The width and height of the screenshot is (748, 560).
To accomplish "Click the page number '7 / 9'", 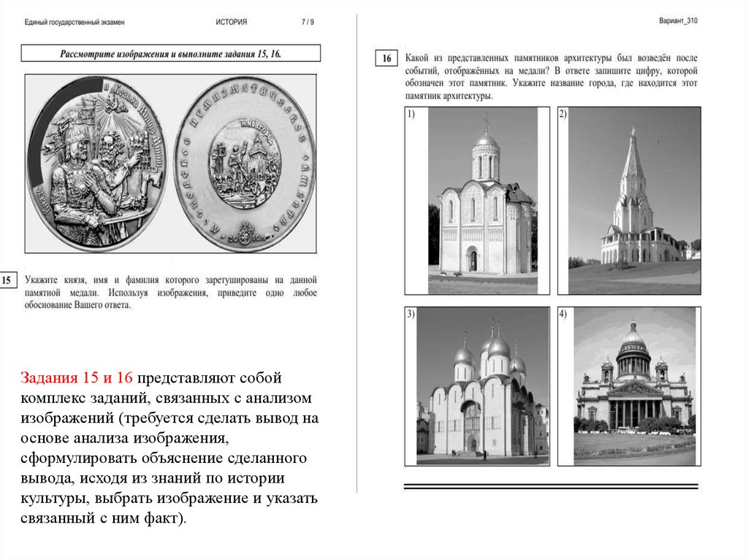I will click(x=308, y=22).
